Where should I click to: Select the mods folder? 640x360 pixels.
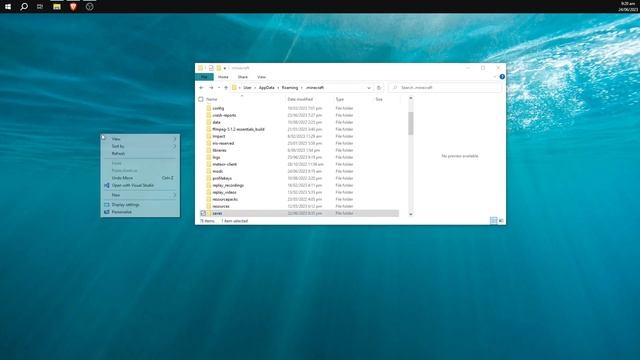coord(218,171)
